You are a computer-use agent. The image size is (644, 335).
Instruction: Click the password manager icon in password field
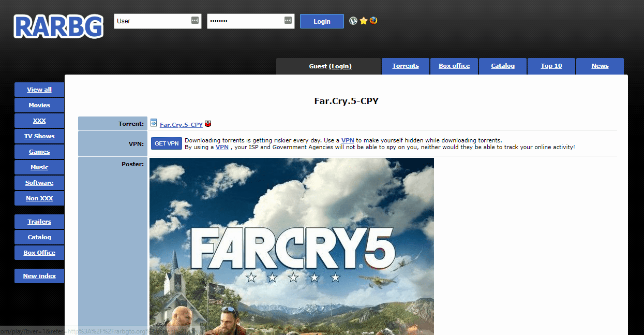coord(288,20)
